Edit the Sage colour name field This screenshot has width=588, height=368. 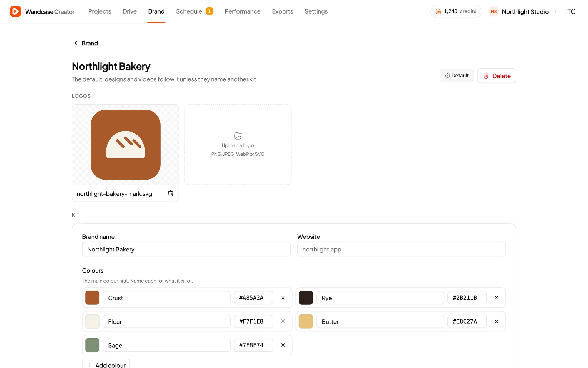[167, 345]
